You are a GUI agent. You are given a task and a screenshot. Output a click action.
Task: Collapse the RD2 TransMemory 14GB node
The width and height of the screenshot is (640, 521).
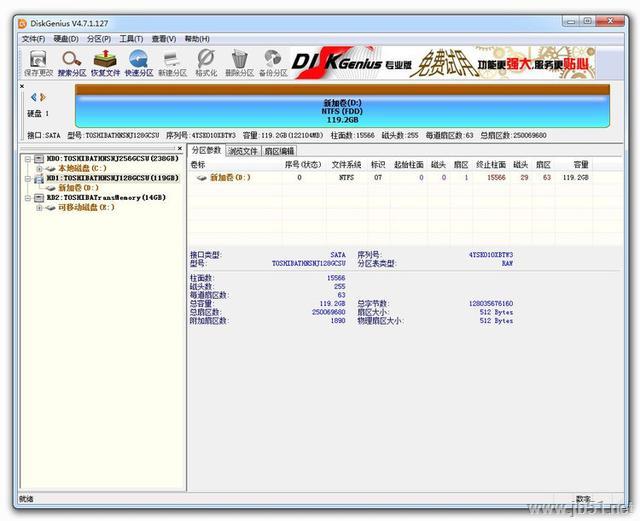tap(28, 198)
